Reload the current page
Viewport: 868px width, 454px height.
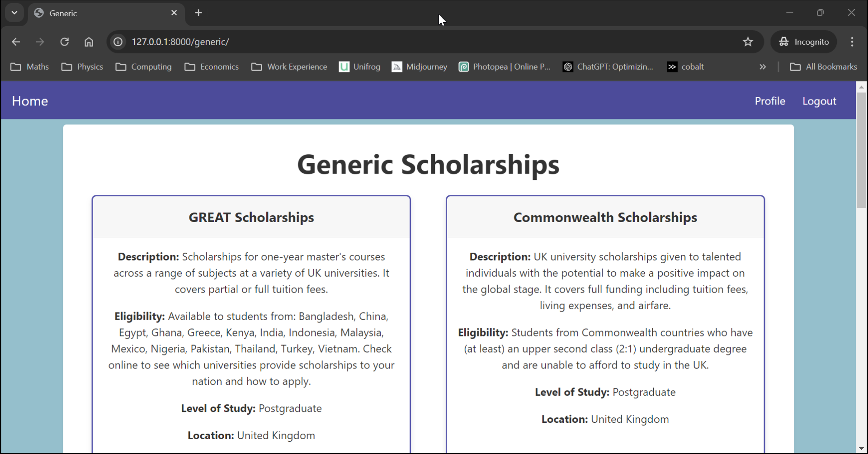(65, 42)
